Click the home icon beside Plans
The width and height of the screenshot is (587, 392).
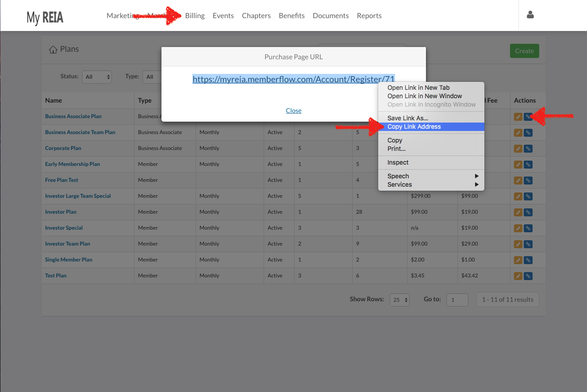(x=53, y=50)
